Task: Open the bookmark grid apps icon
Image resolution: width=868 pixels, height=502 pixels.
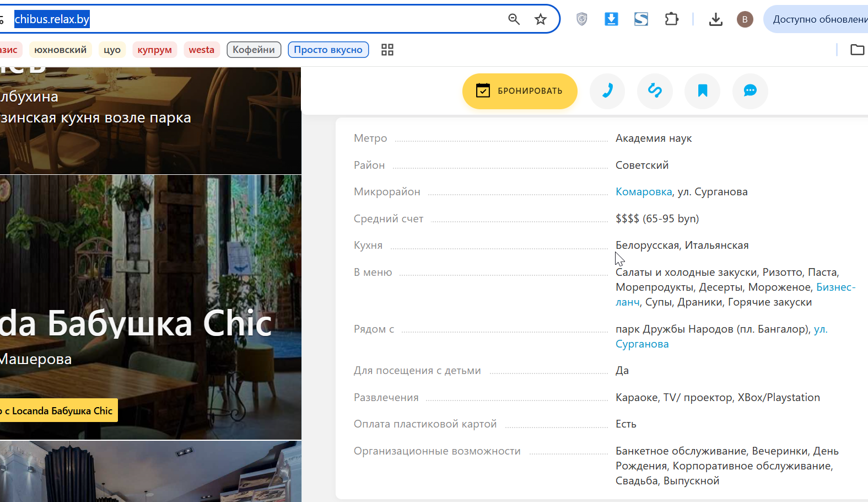Action: coord(387,50)
